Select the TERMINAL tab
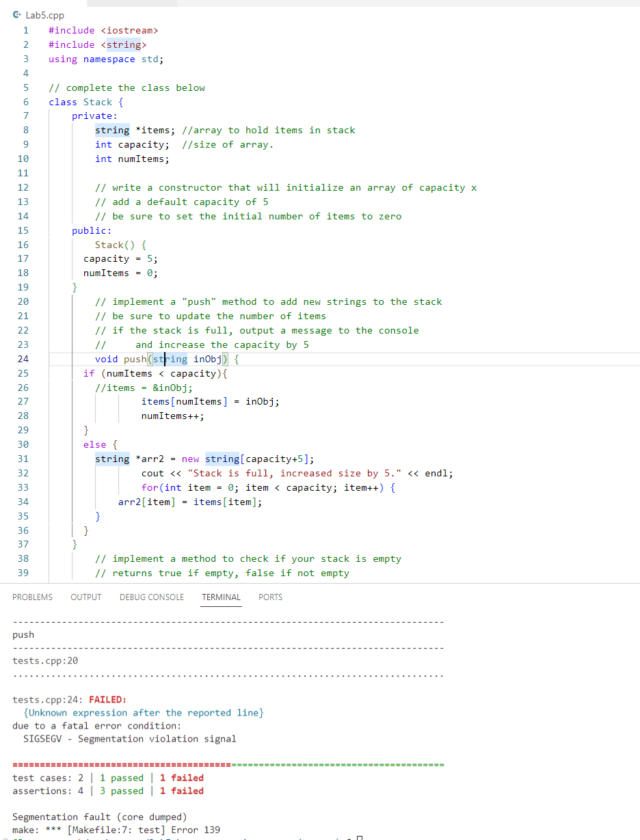The image size is (640, 840). pos(221,597)
